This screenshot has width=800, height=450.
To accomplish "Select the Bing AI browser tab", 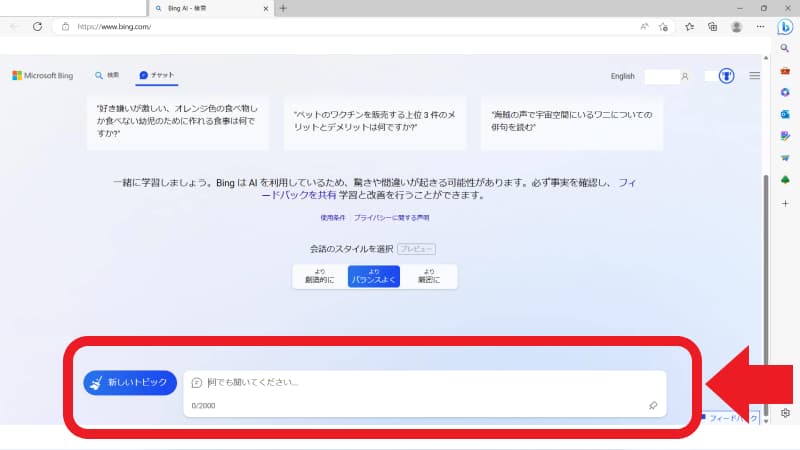I will pos(210,9).
